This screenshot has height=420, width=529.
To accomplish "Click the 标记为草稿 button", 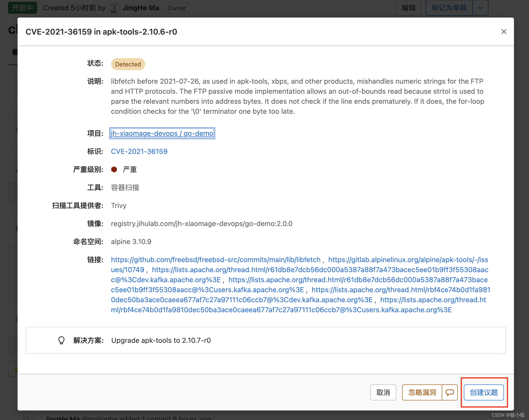I will pyautogui.click(x=449, y=8).
